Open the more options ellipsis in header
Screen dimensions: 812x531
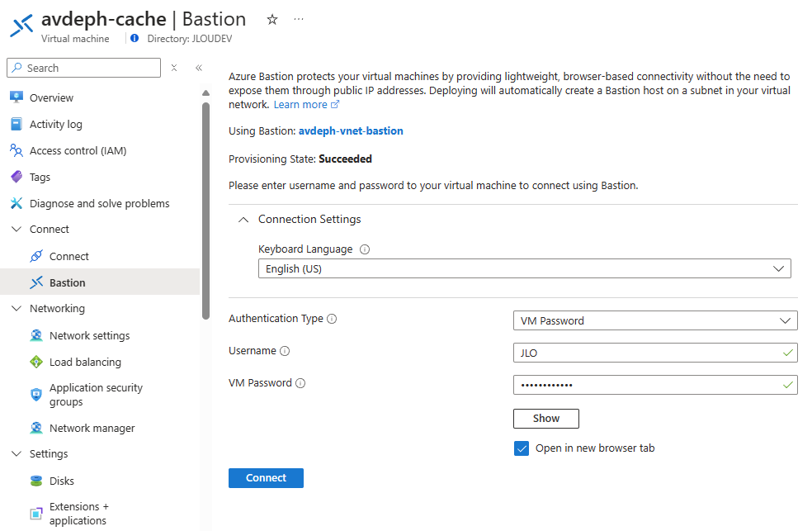298,19
